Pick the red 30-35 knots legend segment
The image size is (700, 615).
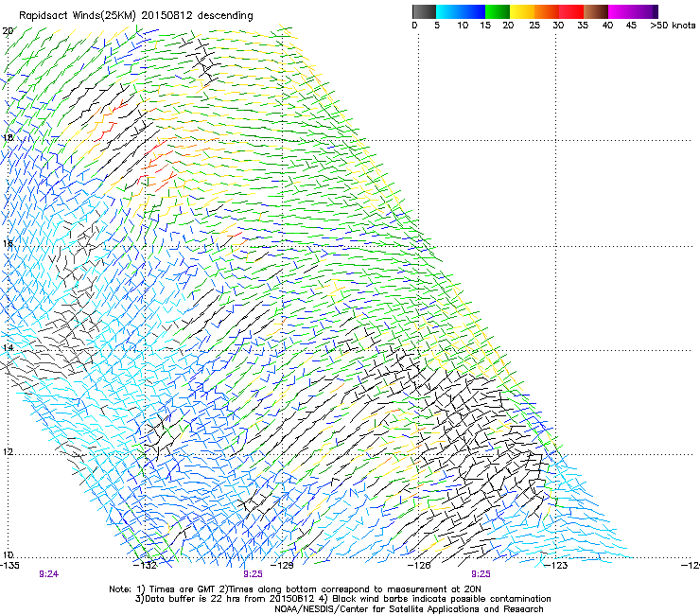click(x=571, y=11)
